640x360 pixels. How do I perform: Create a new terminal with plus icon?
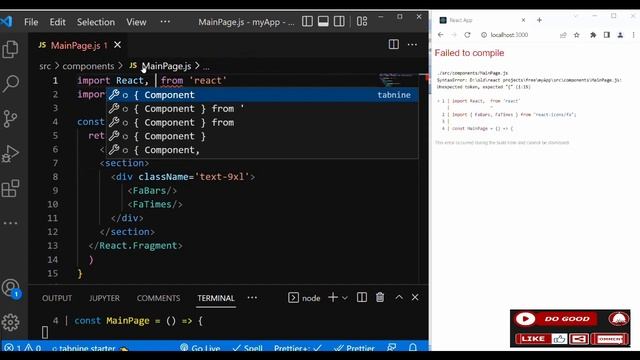333,298
